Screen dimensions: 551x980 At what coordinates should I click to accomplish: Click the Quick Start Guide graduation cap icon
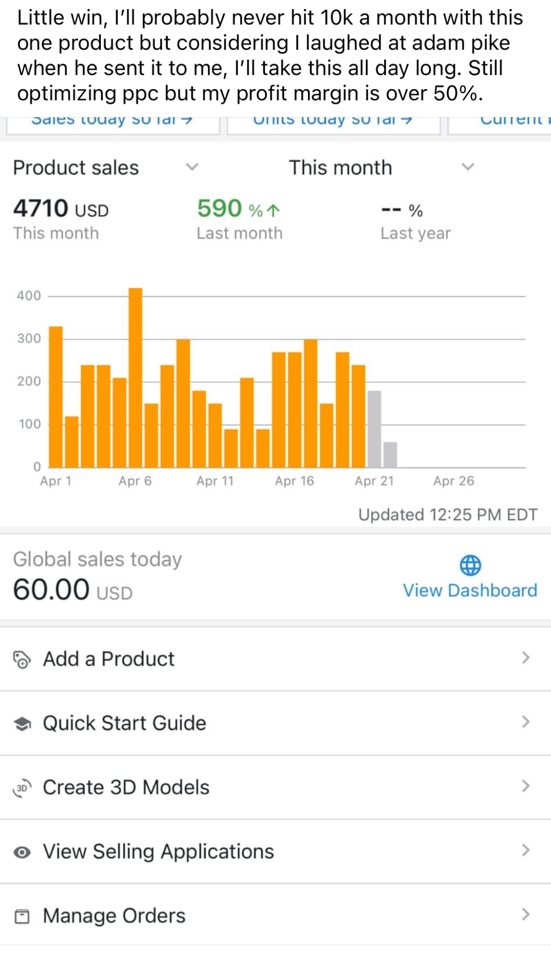pos(22,724)
